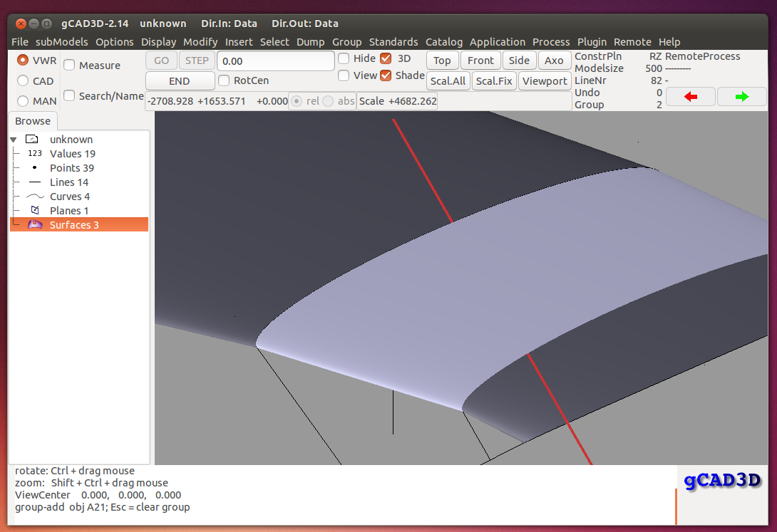
Task: Uncheck the Shade checkbox
Action: 386,75
